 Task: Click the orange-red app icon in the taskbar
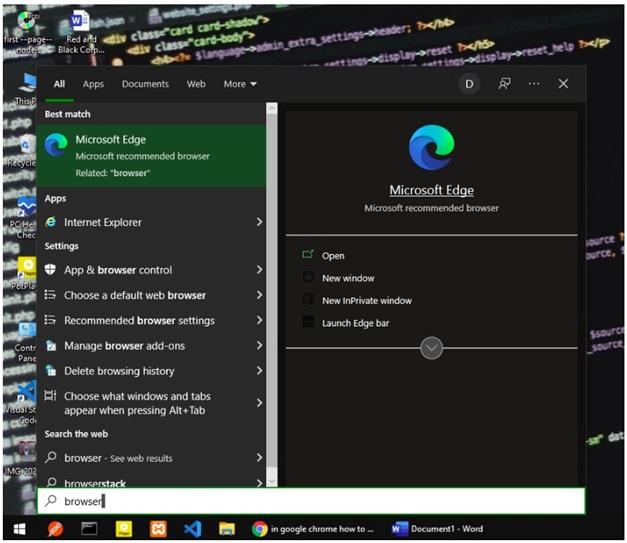[55, 529]
